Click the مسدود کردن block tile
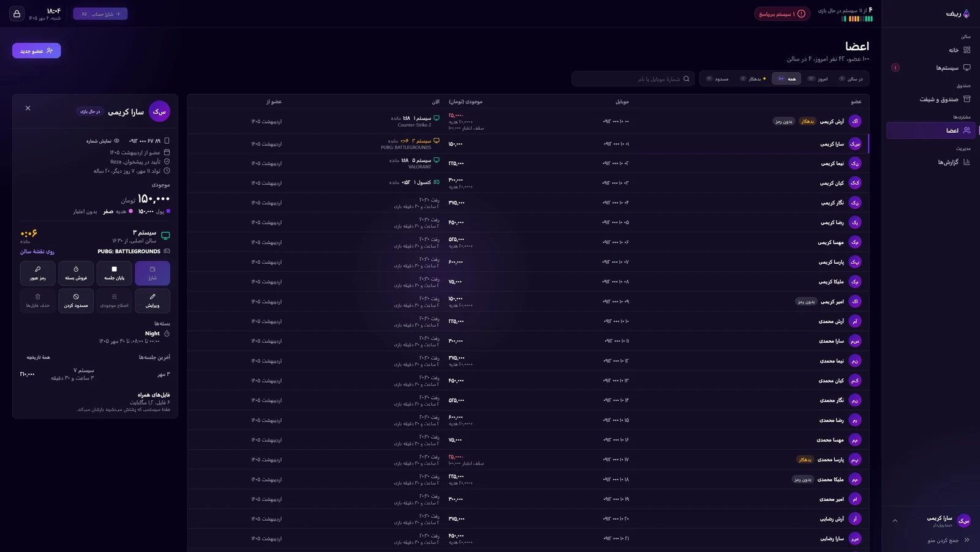 76,300
